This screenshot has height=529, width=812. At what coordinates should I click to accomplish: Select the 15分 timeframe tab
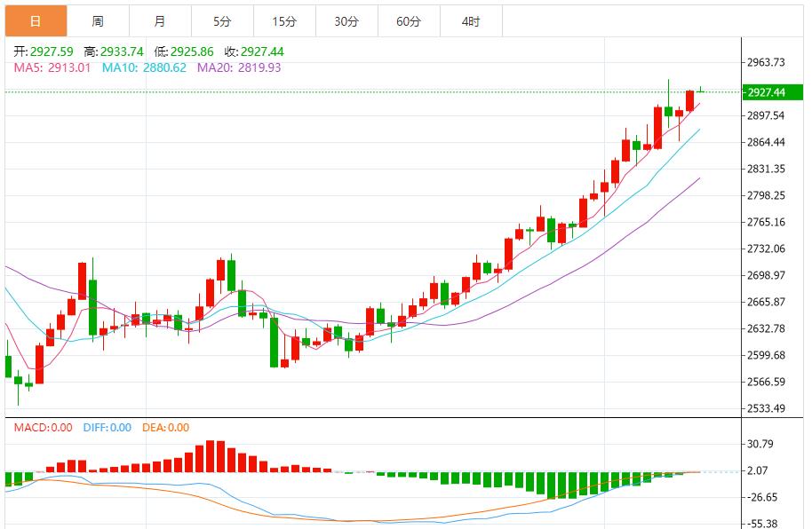pyautogui.click(x=284, y=21)
